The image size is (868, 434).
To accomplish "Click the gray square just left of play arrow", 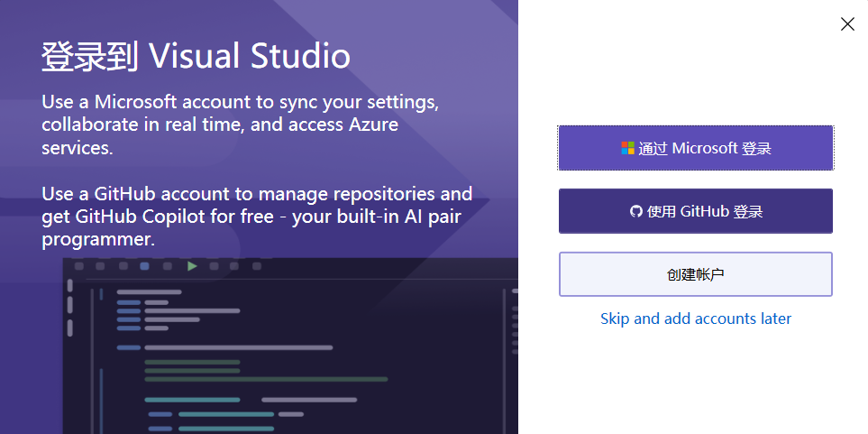I will (168, 266).
